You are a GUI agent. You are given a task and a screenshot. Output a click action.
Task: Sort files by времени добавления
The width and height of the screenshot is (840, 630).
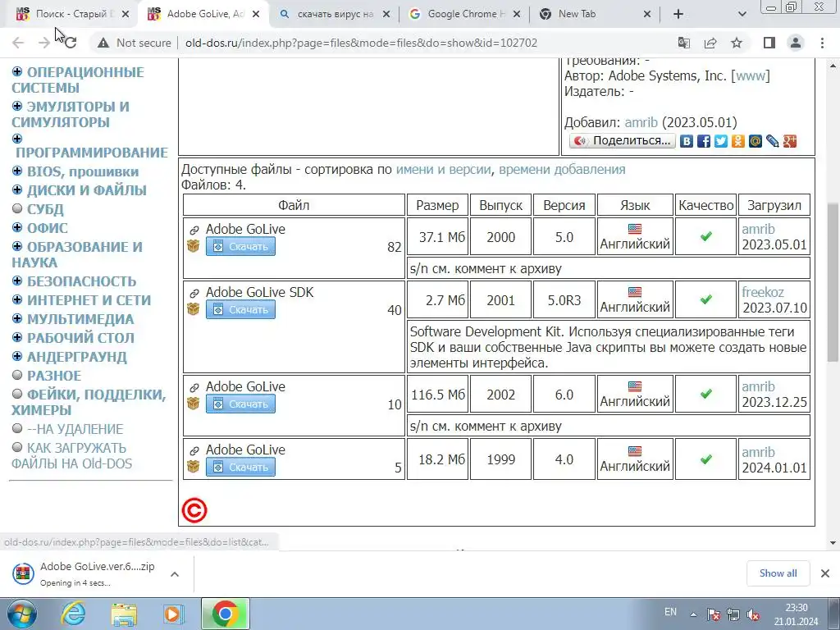562,169
